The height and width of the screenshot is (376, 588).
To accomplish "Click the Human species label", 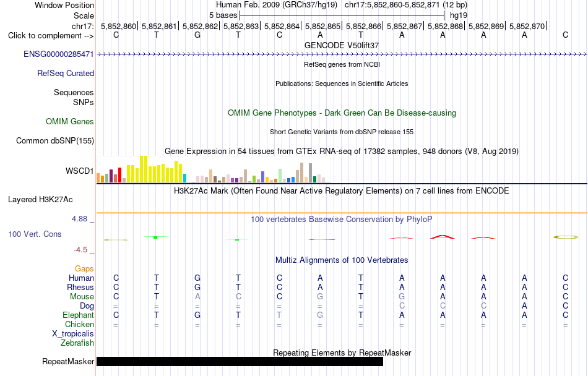I will pyautogui.click(x=81, y=278).
